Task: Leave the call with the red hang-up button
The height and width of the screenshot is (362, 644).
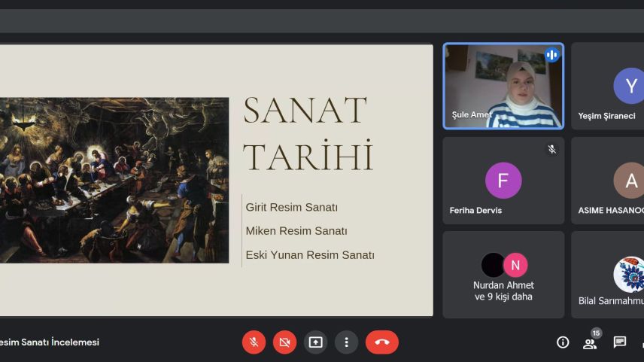Action: coord(381,342)
